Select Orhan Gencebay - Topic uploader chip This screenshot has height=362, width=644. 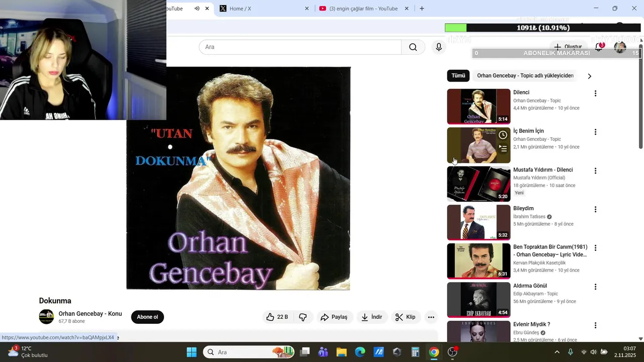coord(525,76)
